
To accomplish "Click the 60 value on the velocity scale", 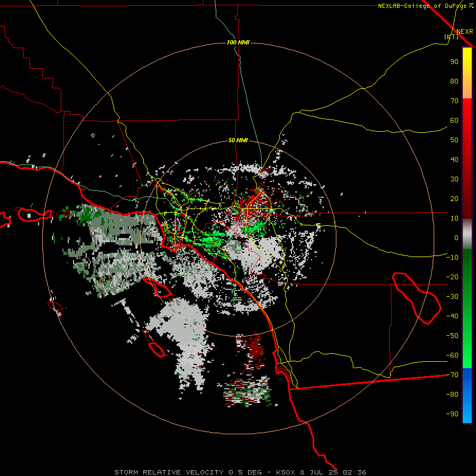I will click(454, 121).
